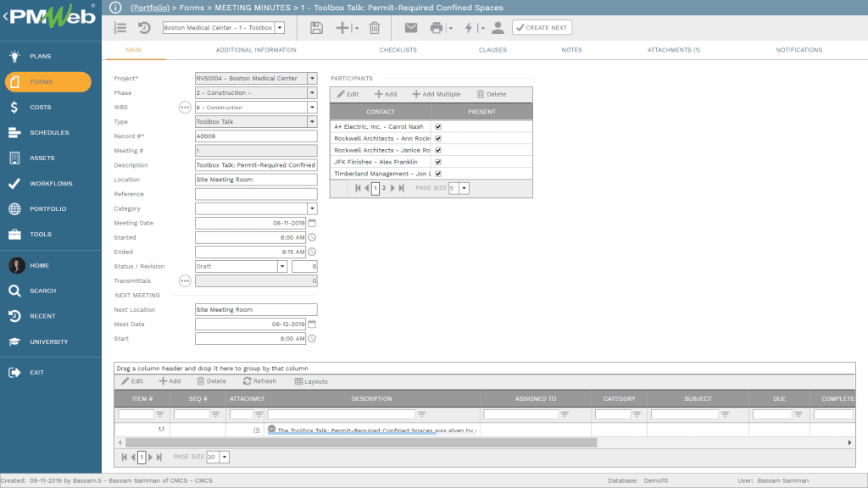Toggle Present for Janice Ro participant
The width and height of the screenshot is (868, 488).
point(438,150)
